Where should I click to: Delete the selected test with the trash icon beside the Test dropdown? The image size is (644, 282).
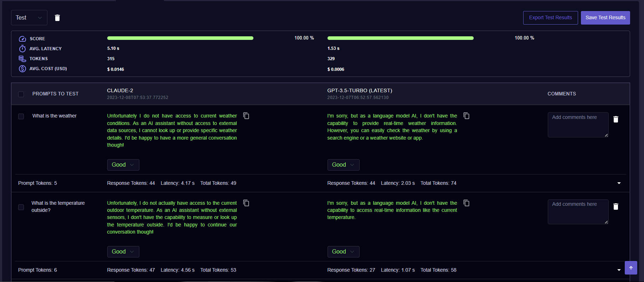57,18
